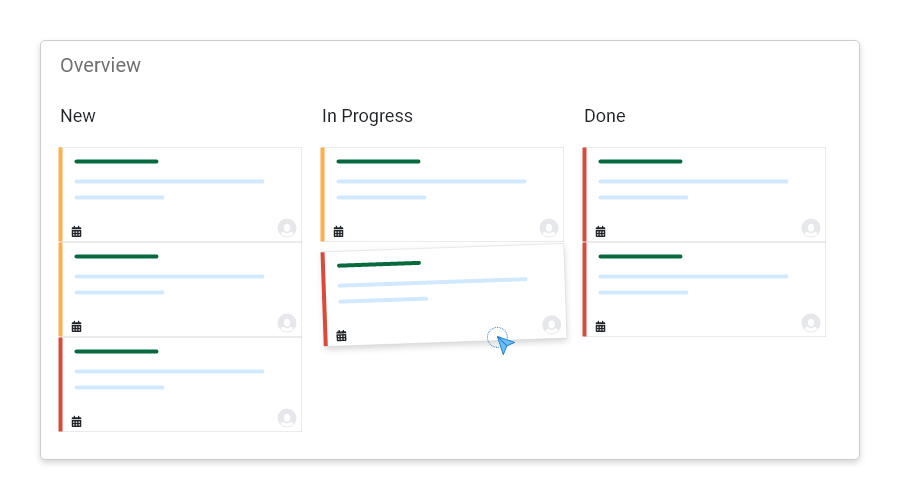
Task: Select the New column heading
Action: [x=78, y=116]
